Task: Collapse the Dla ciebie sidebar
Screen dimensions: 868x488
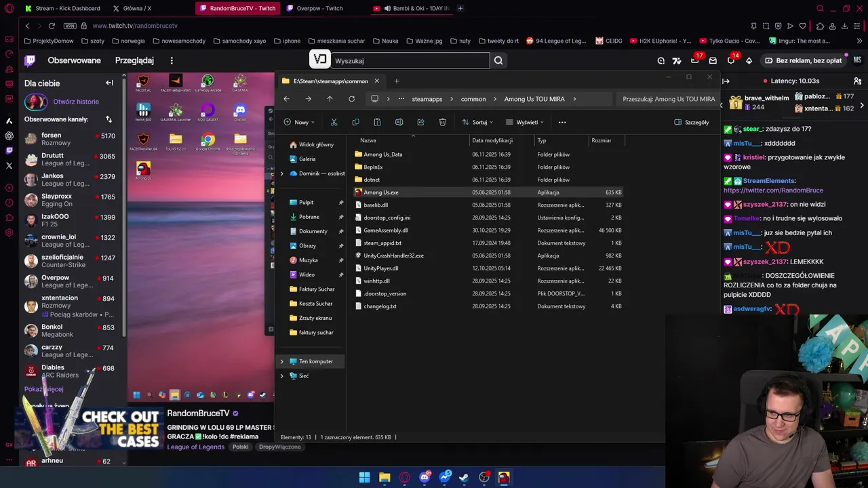Action: [x=109, y=83]
